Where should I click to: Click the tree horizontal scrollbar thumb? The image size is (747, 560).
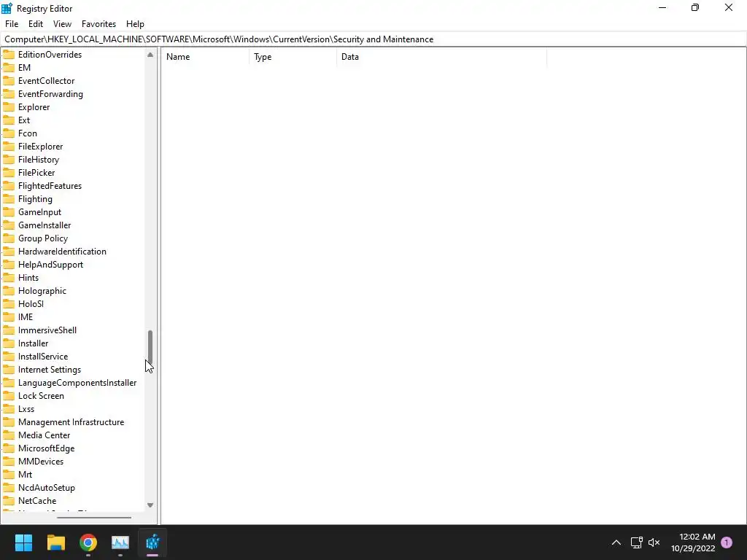(x=94, y=517)
